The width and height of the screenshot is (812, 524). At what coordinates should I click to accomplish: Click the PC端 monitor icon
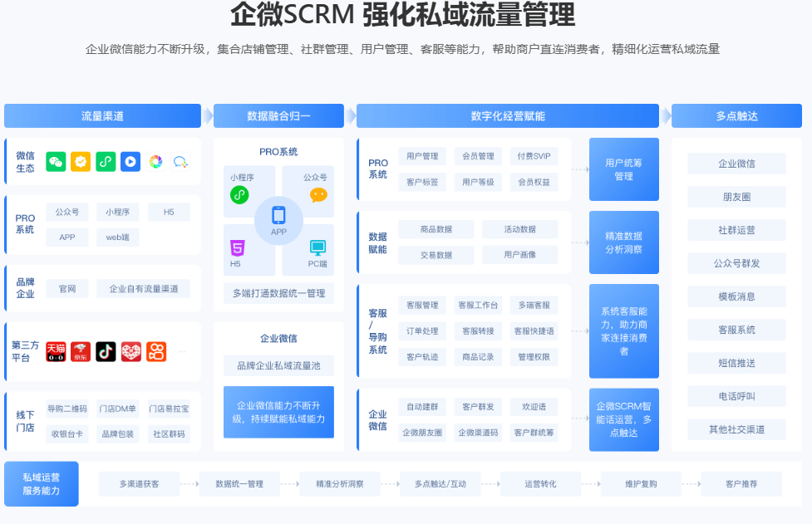coord(317,247)
